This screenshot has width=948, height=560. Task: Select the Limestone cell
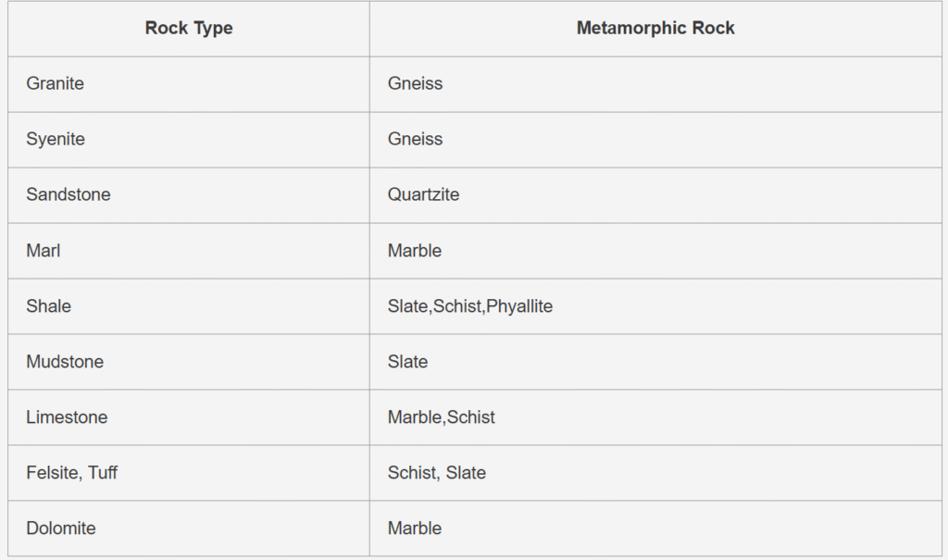67,417
